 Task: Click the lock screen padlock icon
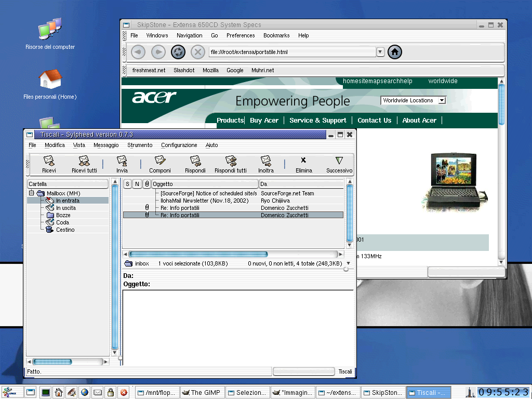(x=111, y=393)
